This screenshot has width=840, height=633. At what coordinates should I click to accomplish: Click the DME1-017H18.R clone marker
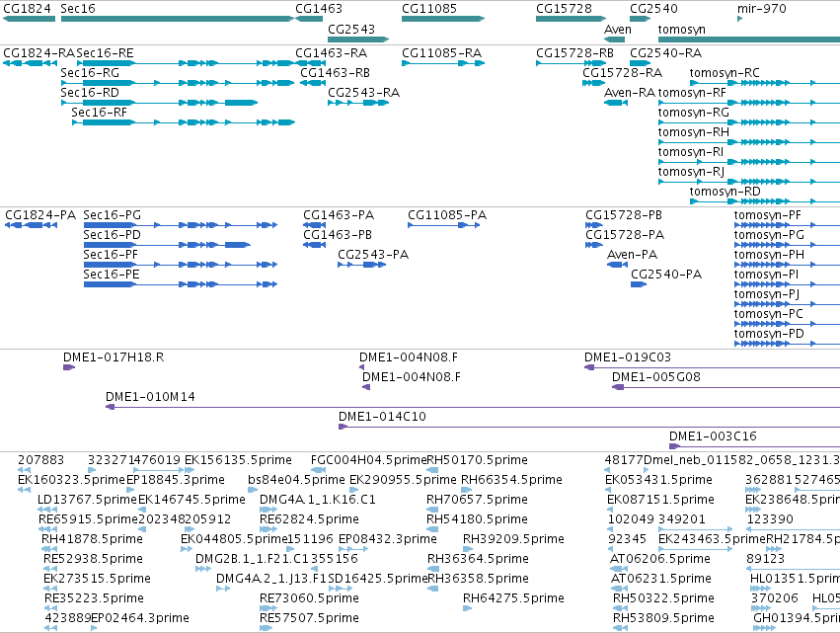(x=69, y=367)
